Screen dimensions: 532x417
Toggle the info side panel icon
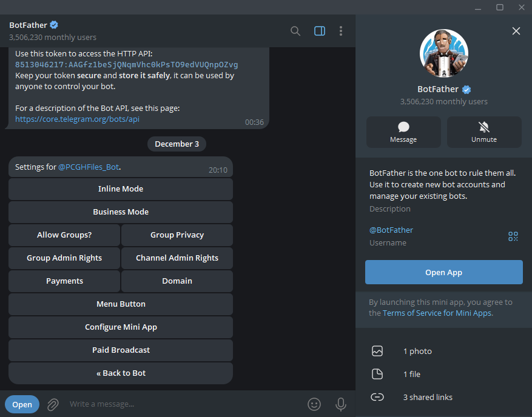pyautogui.click(x=320, y=31)
